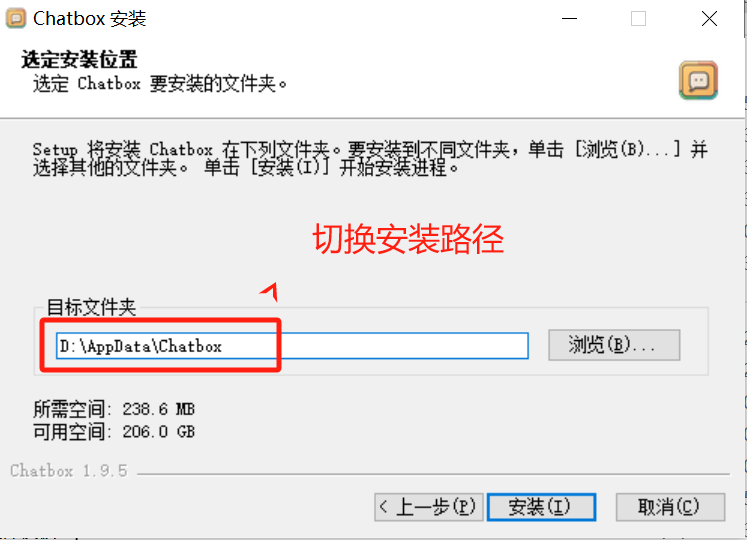
Task: Click the greyed-out maximize window button
Action: pos(638,19)
